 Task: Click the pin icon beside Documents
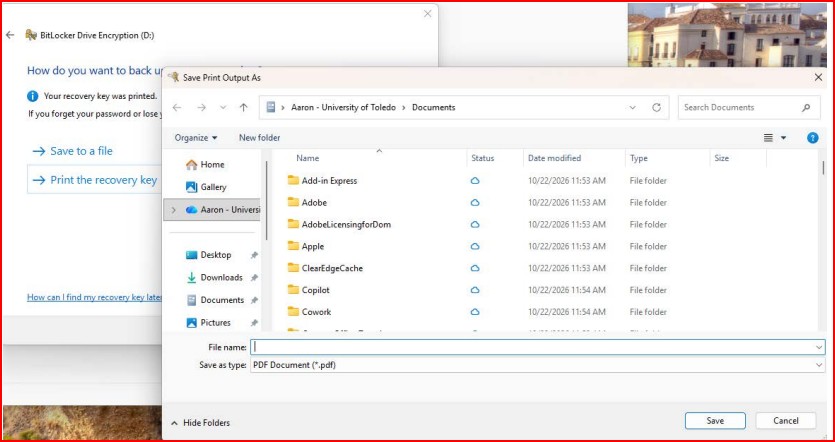point(254,300)
